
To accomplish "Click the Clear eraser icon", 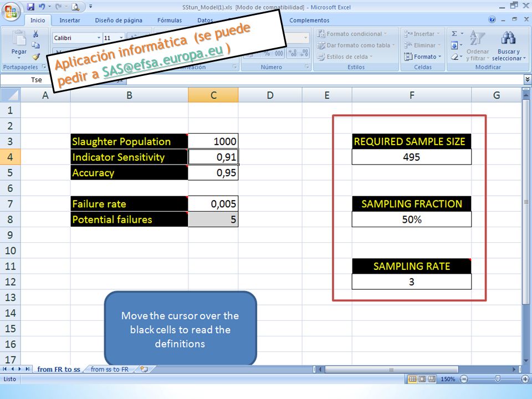I will point(454,57).
